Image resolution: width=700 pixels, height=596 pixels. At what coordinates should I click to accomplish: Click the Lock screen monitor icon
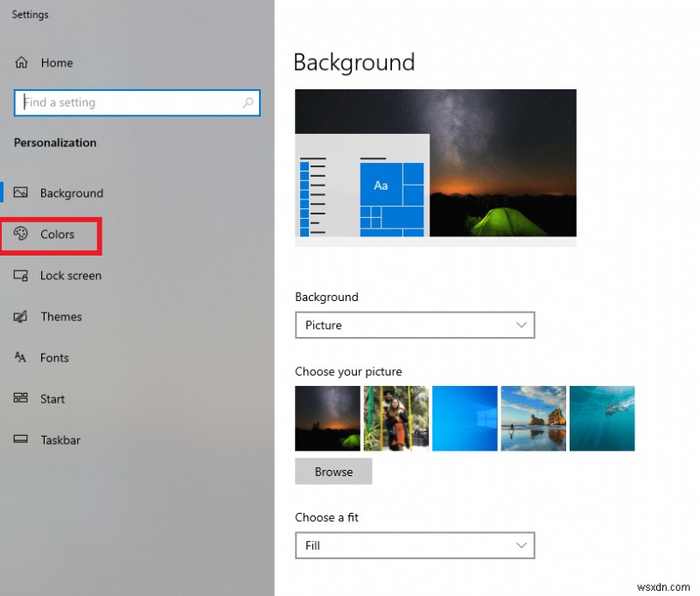20,276
